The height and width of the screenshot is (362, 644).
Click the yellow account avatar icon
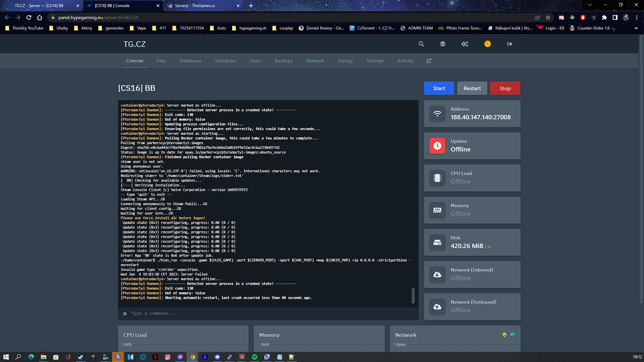point(487,44)
